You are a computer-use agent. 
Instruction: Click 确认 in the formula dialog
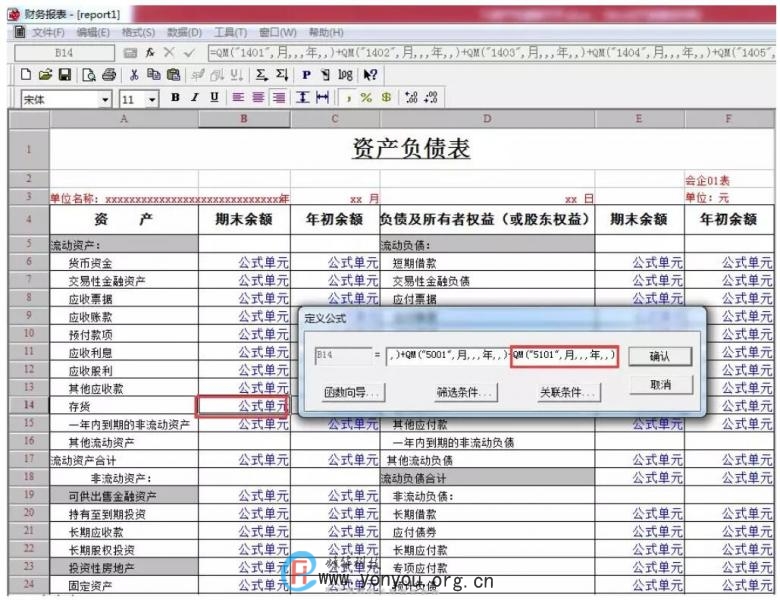pyautogui.click(x=660, y=356)
